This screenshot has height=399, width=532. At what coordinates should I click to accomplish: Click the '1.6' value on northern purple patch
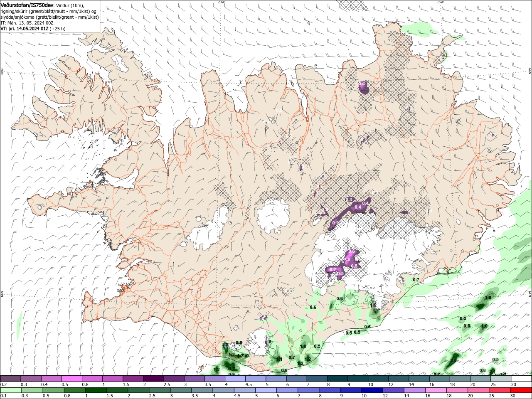362,84
